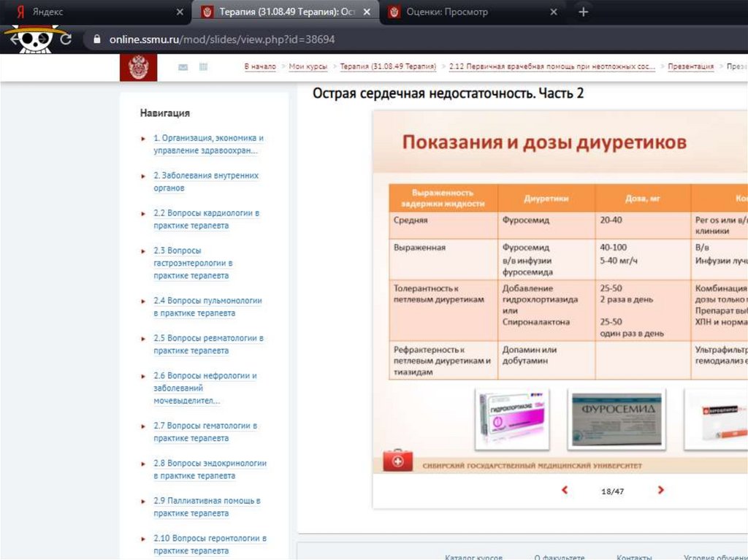The width and height of the screenshot is (748, 560).
Task: Open 'Мои курсы' breadcrumb link
Action: click(x=308, y=66)
